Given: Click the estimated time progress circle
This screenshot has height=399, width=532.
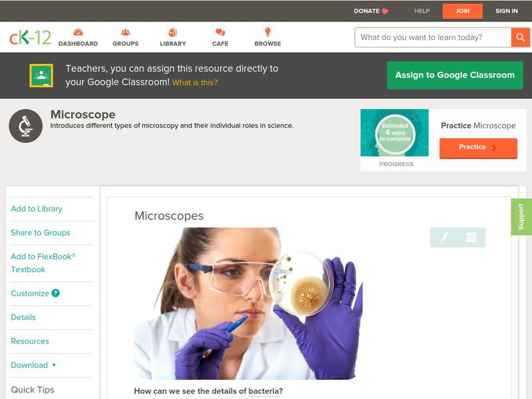Looking at the screenshot, I should pyautogui.click(x=395, y=132).
